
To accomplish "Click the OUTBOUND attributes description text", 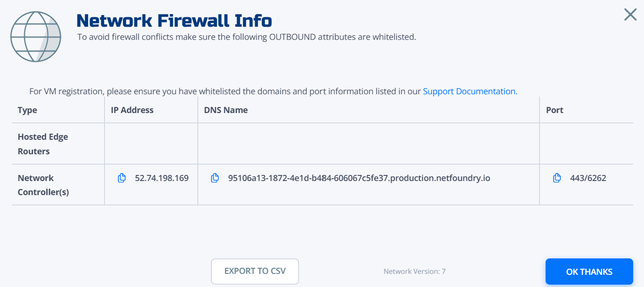I will [x=247, y=37].
